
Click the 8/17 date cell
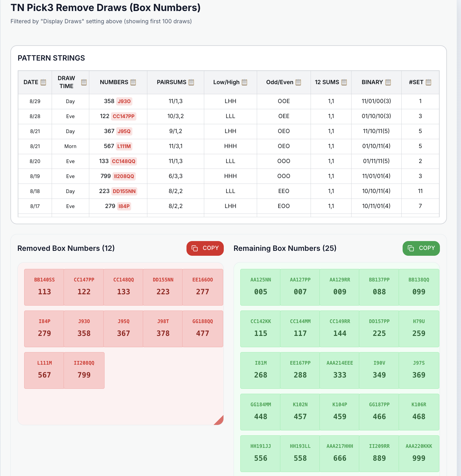35,206
